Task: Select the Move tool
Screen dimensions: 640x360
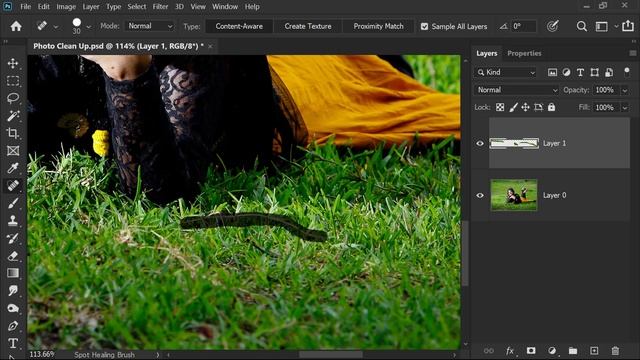Action: 13,63
